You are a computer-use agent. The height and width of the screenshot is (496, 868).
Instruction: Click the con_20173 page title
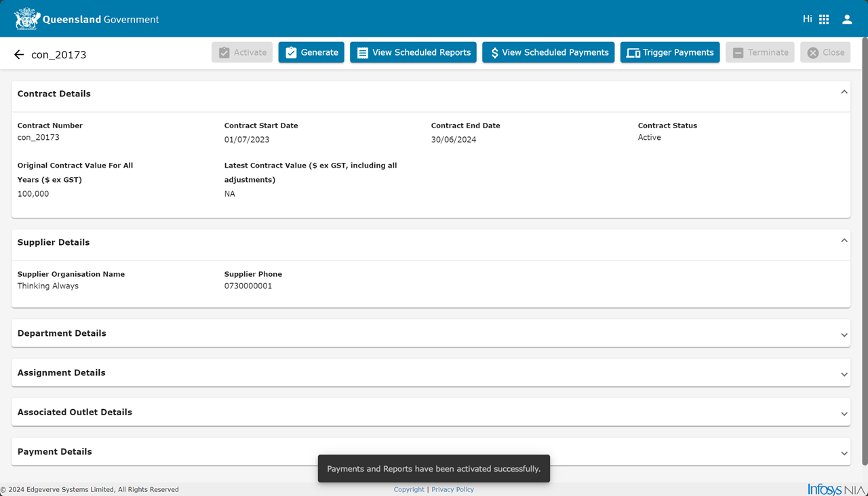59,55
